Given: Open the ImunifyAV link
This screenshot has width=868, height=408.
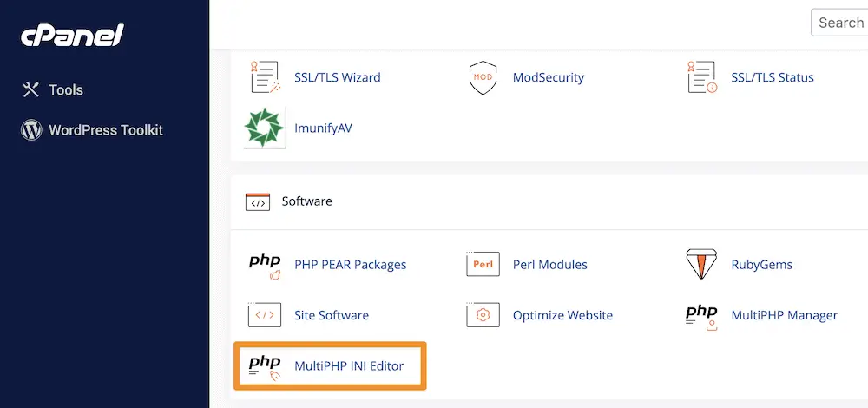Looking at the screenshot, I should [323, 128].
